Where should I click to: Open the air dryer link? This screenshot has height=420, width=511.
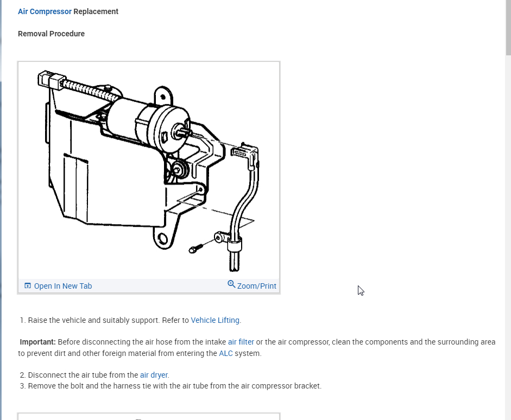(x=154, y=375)
